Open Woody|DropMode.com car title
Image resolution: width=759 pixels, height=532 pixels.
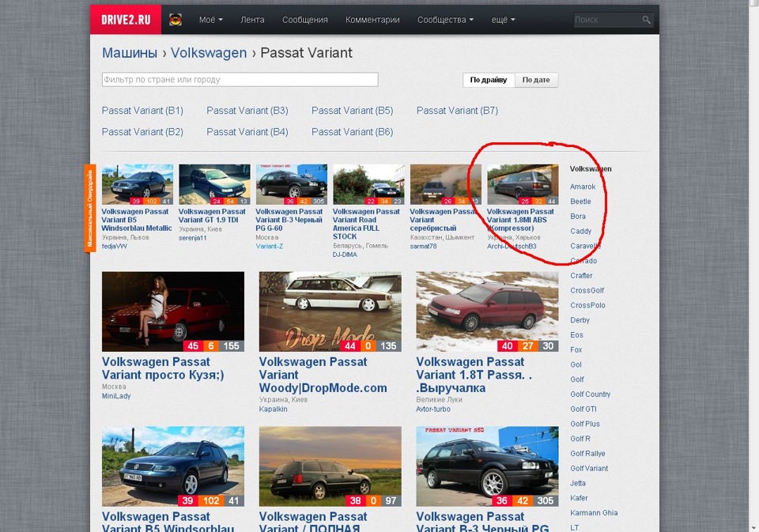323,375
